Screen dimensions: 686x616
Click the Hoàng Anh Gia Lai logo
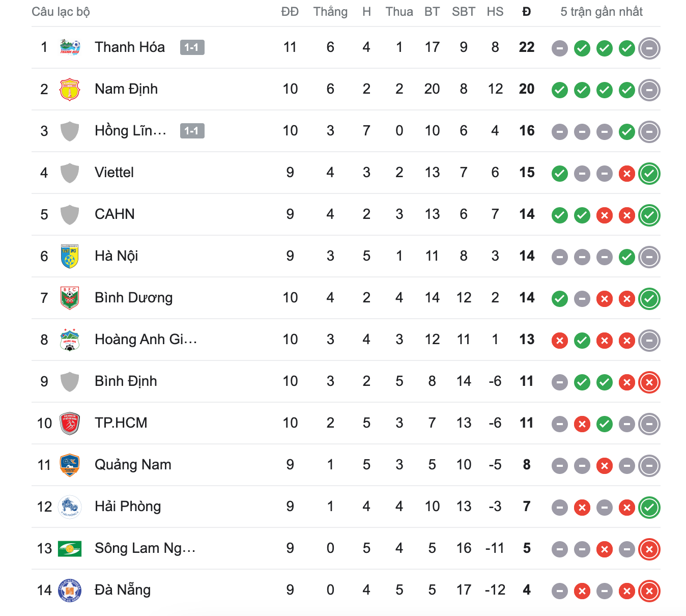(70, 340)
